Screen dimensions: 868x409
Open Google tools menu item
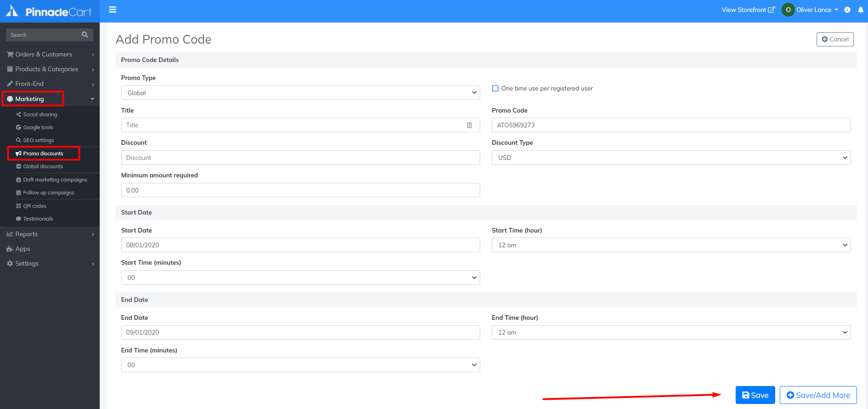coord(38,127)
